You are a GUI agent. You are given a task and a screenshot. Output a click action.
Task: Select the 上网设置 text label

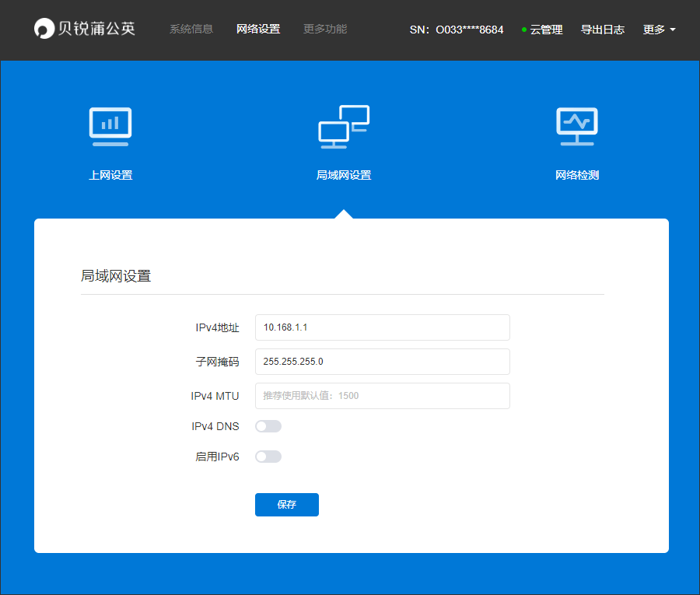pyautogui.click(x=110, y=174)
